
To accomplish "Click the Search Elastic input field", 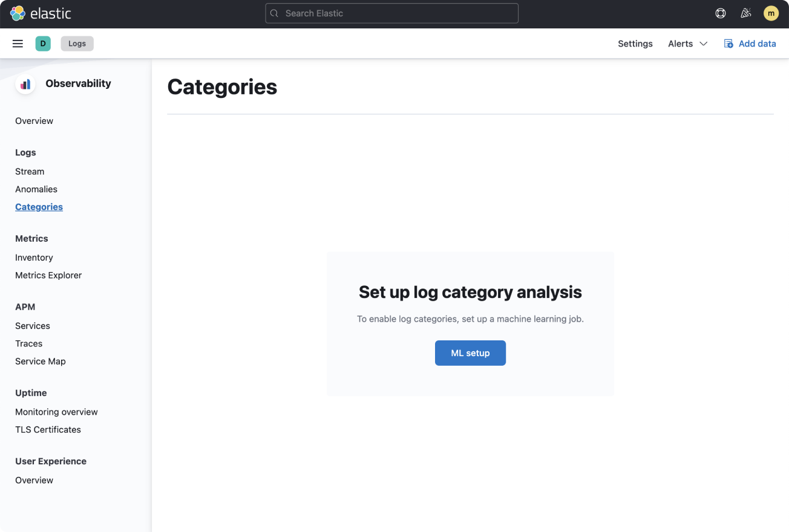I will [391, 13].
